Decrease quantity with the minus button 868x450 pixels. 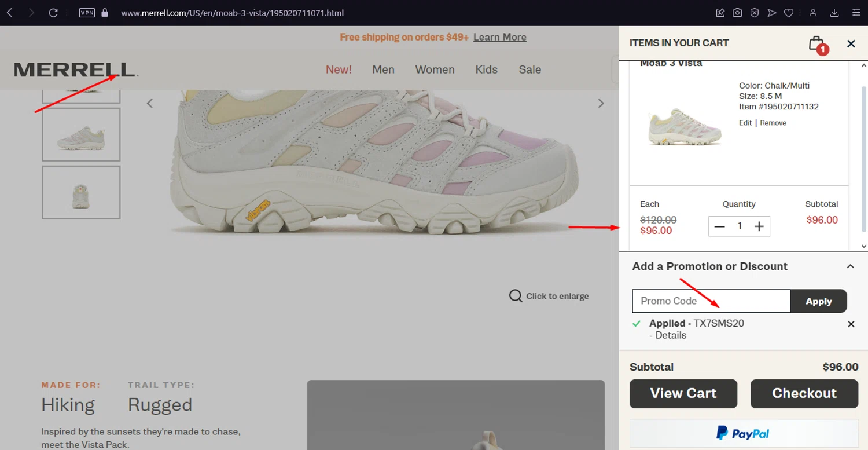click(719, 226)
